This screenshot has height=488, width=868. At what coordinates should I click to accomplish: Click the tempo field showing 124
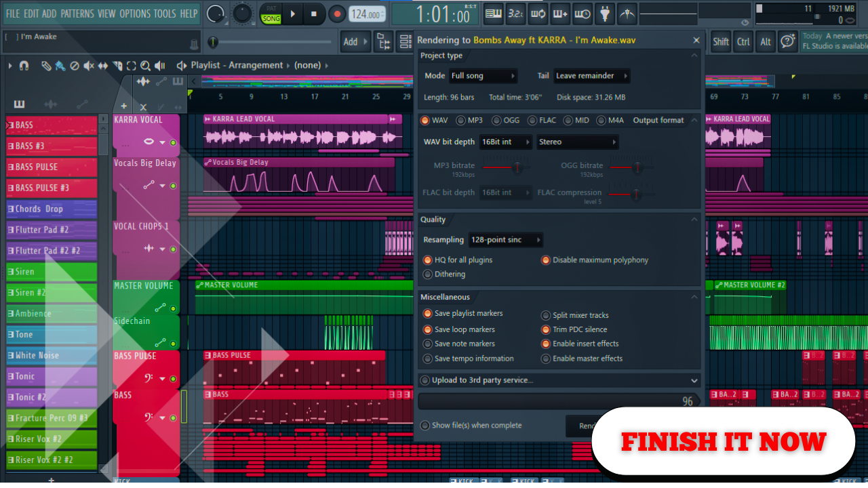click(x=366, y=14)
